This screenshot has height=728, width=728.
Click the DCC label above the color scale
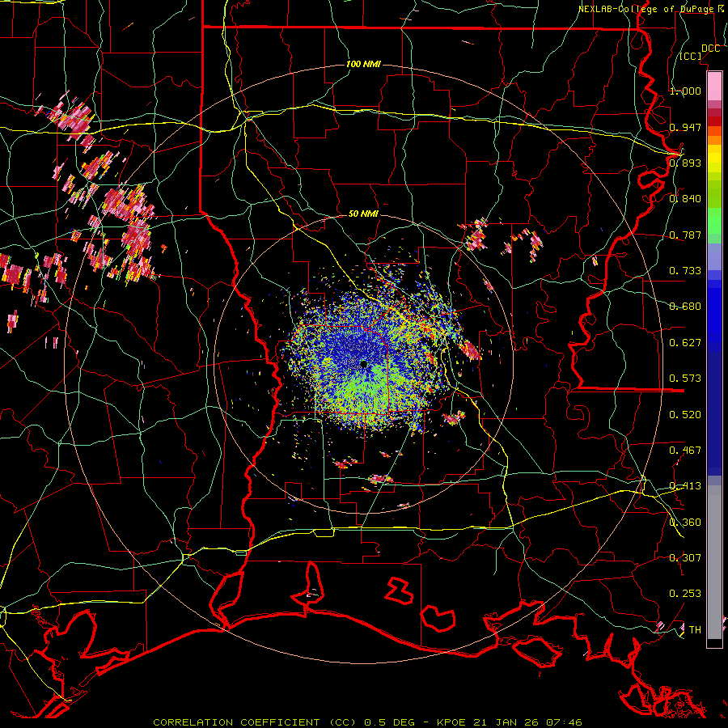tap(711, 49)
